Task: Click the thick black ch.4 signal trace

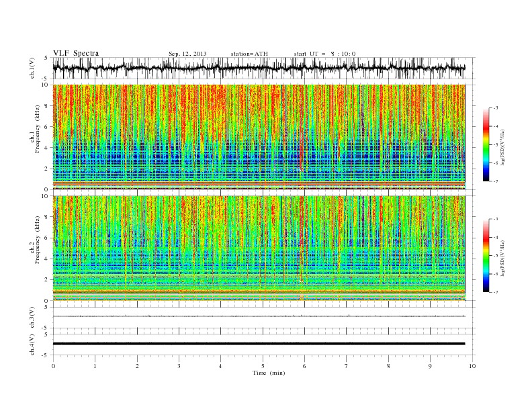Action: (x=259, y=344)
